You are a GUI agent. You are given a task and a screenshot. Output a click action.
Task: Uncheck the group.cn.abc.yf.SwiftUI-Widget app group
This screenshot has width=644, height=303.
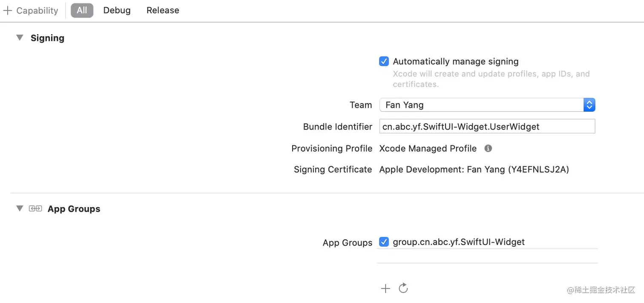click(384, 242)
